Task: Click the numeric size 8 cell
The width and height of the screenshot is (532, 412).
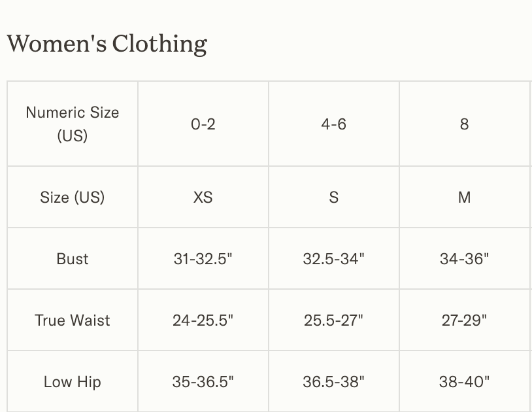Action: pyautogui.click(x=465, y=124)
